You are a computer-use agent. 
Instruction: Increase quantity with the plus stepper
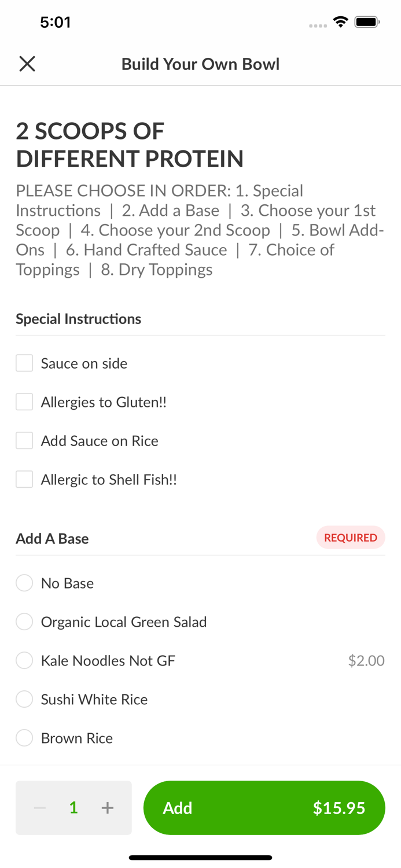tap(108, 807)
